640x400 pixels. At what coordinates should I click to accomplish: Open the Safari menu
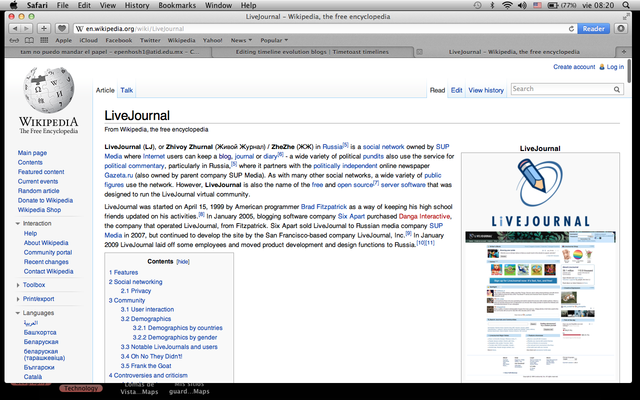pyautogui.click(x=37, y=5)
